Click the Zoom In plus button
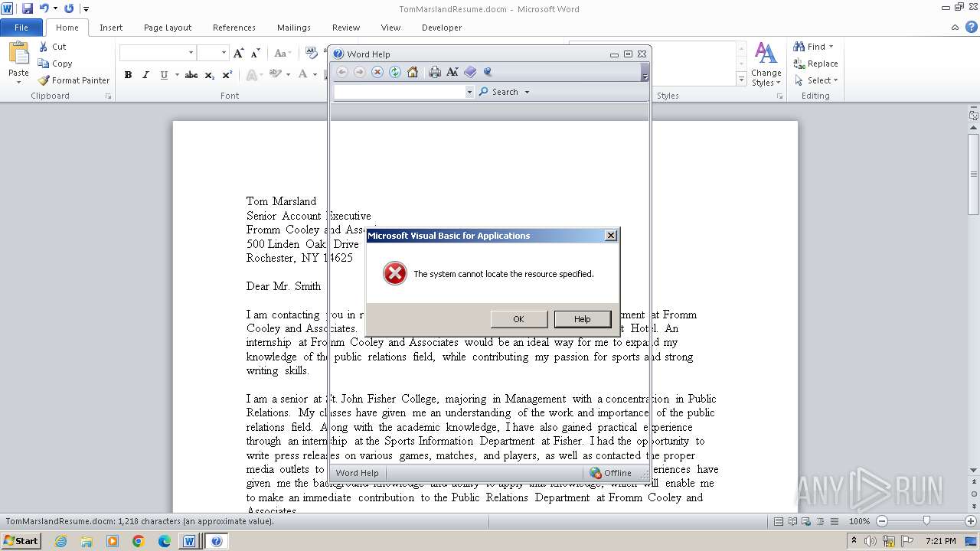 click(970, 521)
